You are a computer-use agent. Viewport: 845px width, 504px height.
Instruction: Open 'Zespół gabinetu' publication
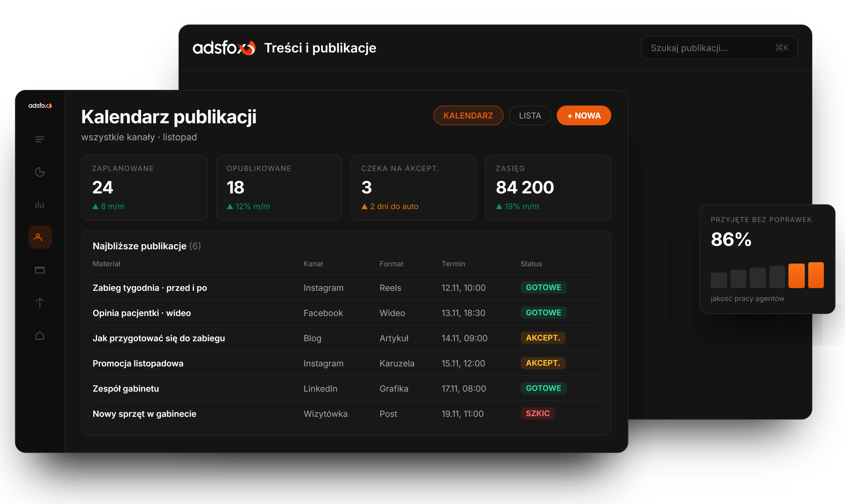coord(346,388)
